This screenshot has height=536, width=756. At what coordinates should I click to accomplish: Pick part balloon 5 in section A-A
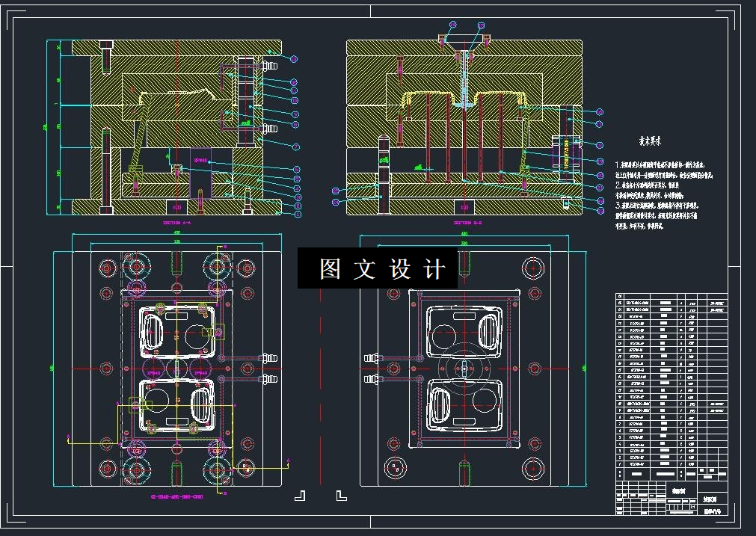tap(298, 179)
